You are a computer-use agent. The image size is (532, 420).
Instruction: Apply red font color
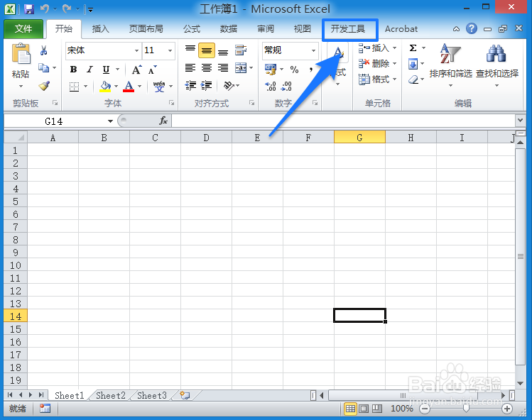tap(129, 86)
